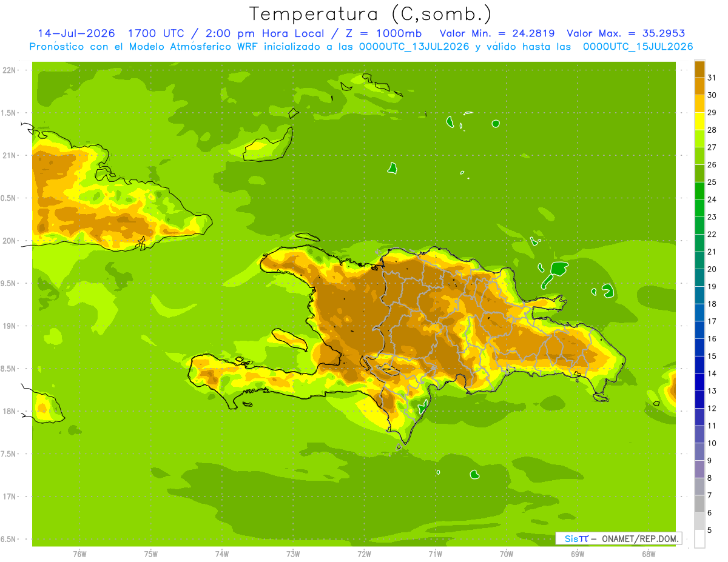728x562 pixels.
Task: Click legend value "19"
Action: [x=712, y=286]
